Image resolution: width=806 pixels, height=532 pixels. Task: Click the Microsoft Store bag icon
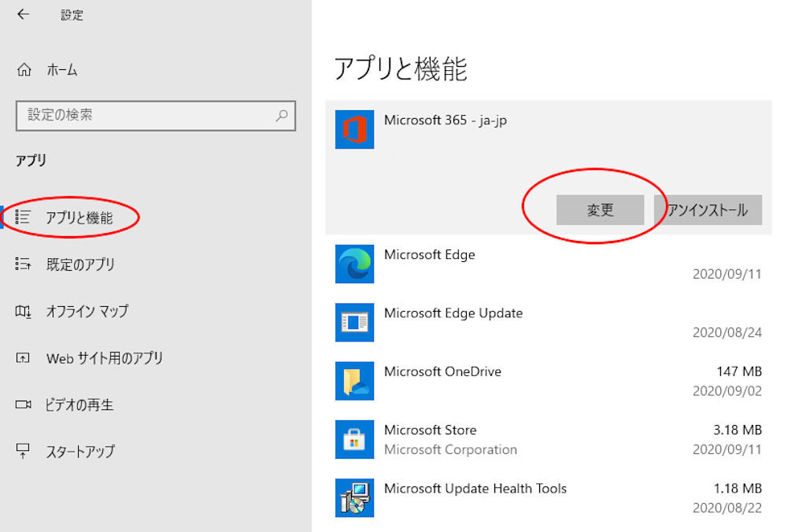coord(354,439)
